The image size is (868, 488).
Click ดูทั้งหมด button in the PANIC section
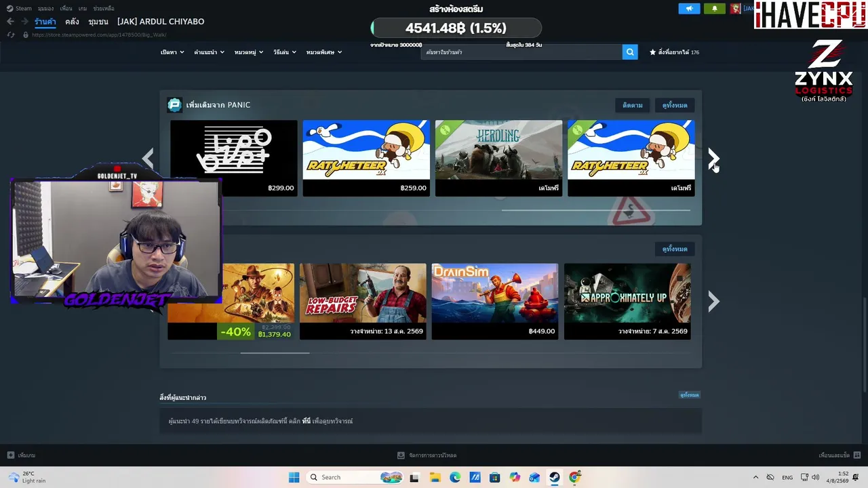tap(675, 105)
